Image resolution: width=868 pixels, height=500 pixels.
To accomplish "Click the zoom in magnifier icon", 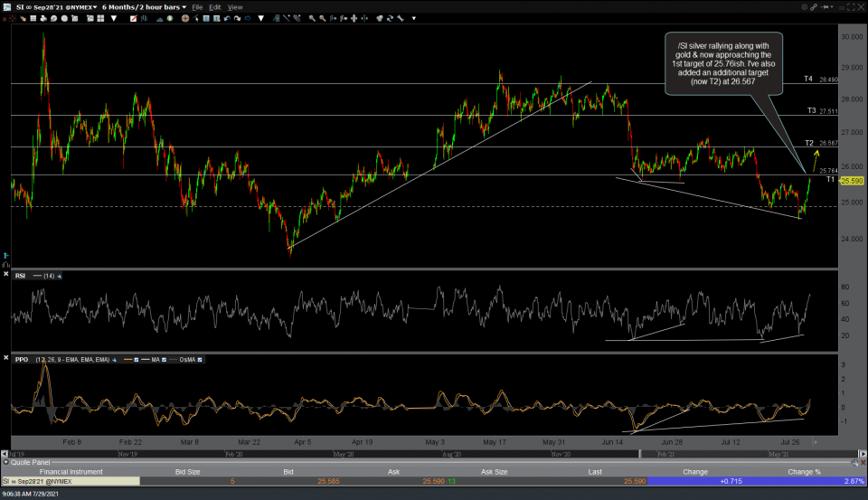I will [x=310, y=18].
